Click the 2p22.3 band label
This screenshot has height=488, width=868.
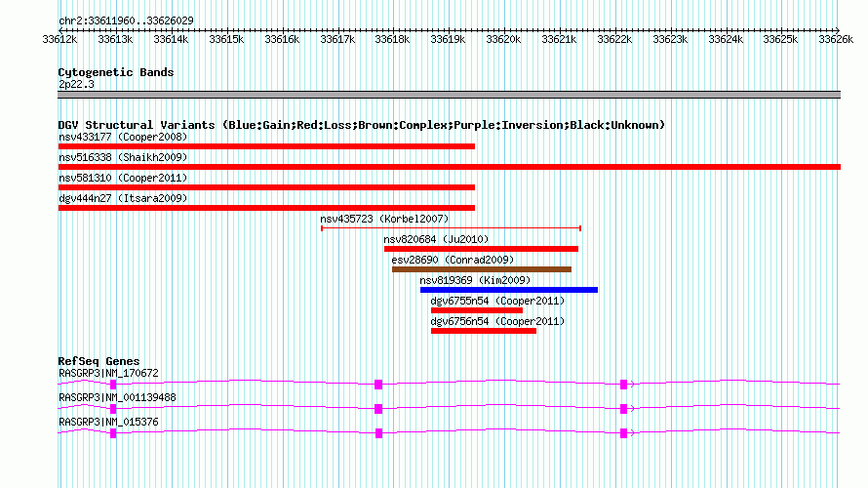click(x=76, y=84)
